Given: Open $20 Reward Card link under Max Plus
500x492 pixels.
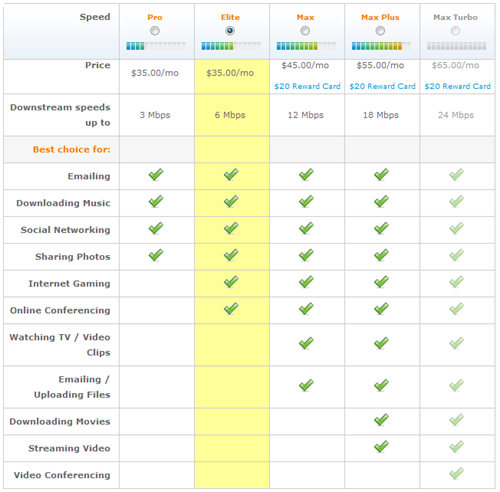Looking at the screenshot, I should tap(382, 86).
